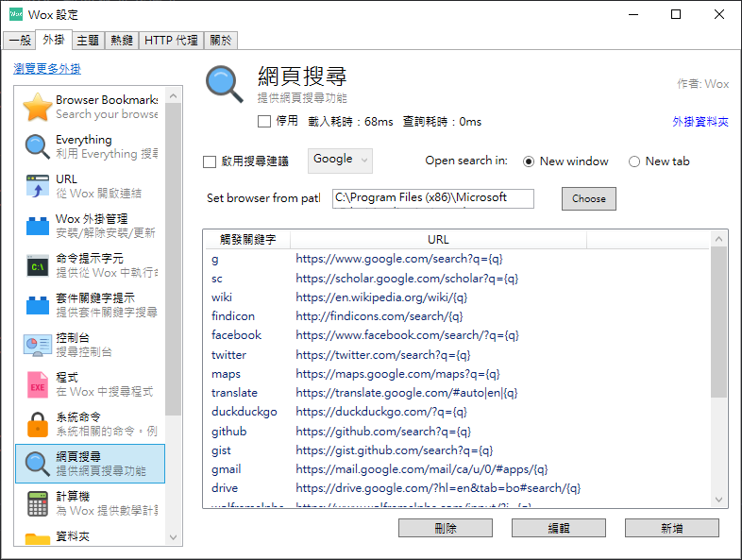Select the 'translate' keyword row
This screenshot has width=742, height=560.
coord(457,393)
